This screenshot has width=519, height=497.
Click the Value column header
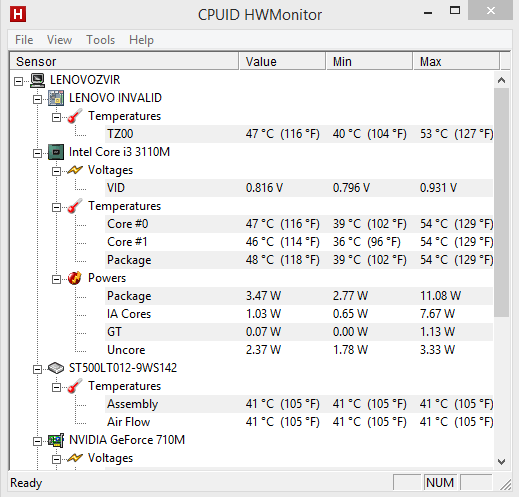pos(282,61)
